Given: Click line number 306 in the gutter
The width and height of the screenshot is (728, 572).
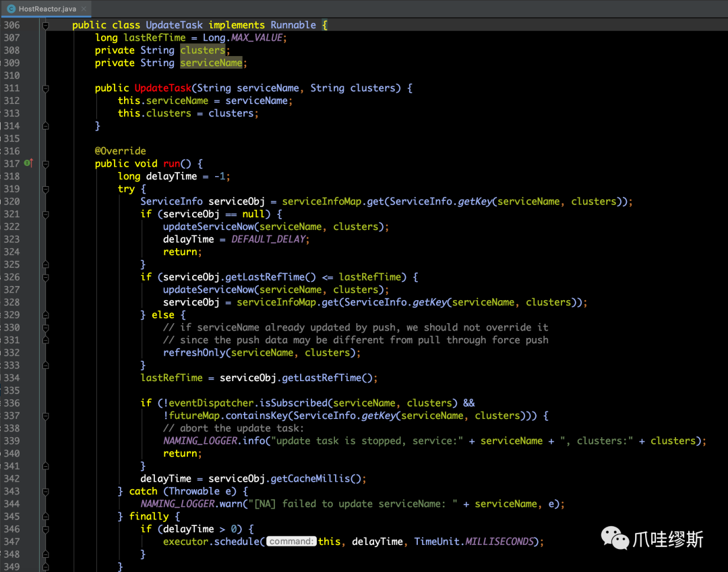Looking at the screenshot, I should (x=11, y=25).
